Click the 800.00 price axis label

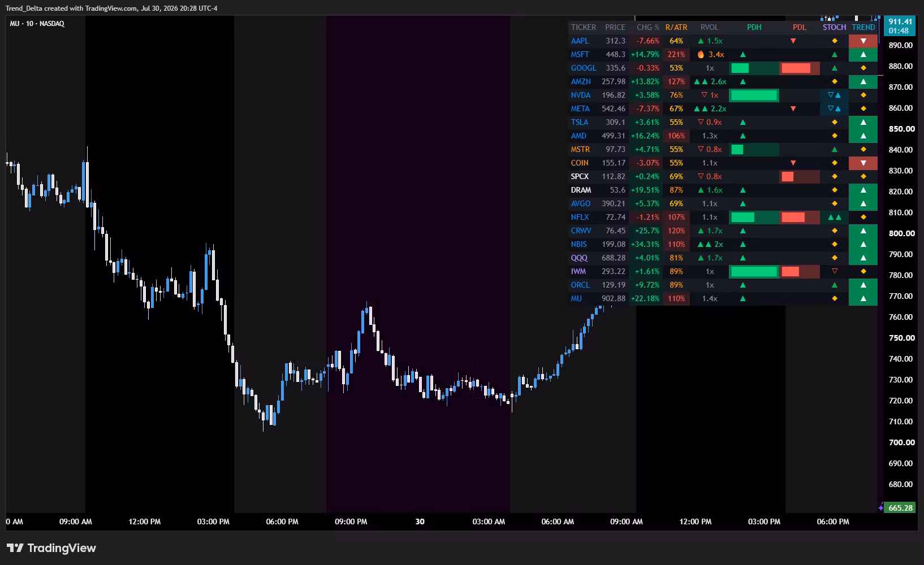(x=901, y=233)
